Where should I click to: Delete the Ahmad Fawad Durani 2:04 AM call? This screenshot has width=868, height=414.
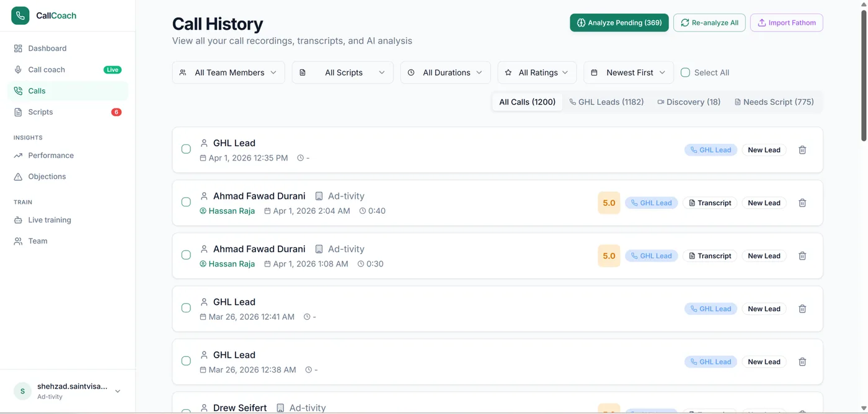click(x=802, y=203)
